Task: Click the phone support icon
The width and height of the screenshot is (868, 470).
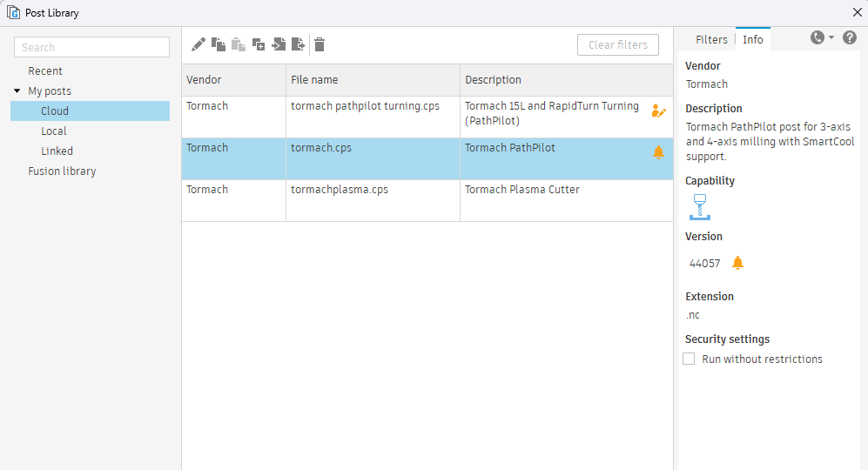Action: click(818, 37)
